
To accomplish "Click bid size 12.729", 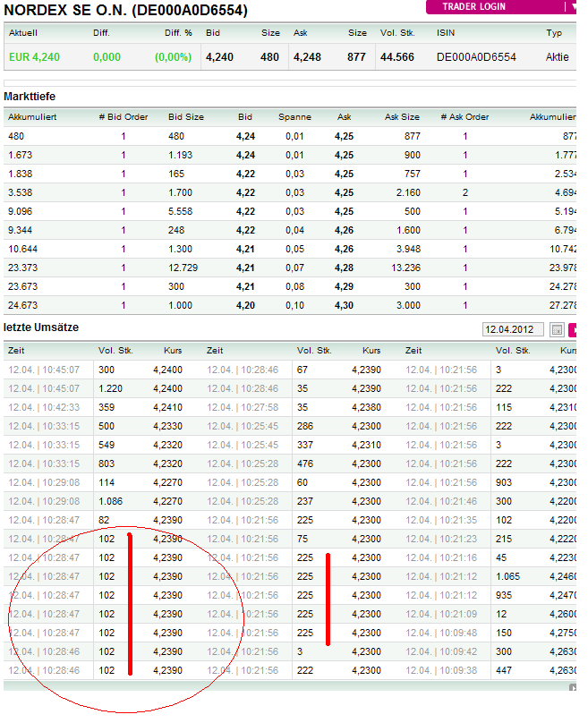I will click(183, 268).
